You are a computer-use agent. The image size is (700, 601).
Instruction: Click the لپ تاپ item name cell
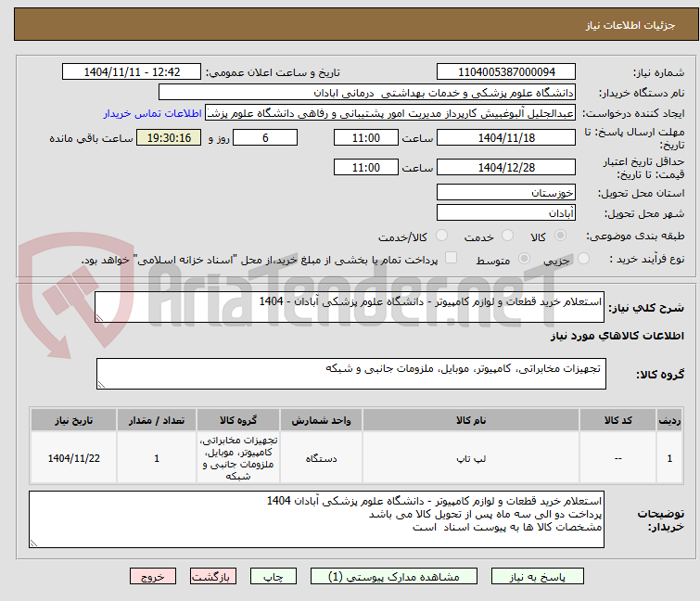pos(471,458)
